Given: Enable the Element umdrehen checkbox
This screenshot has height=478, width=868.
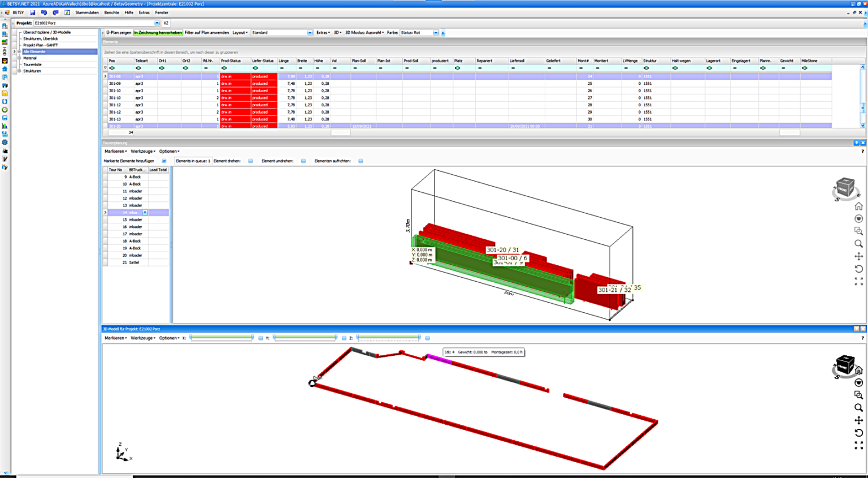Looking at the screenshot, I should click(303, 161).
